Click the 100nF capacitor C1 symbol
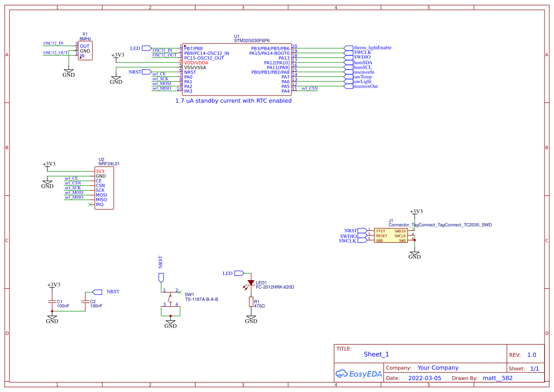 pyautogui.click(x=51, y=302)
